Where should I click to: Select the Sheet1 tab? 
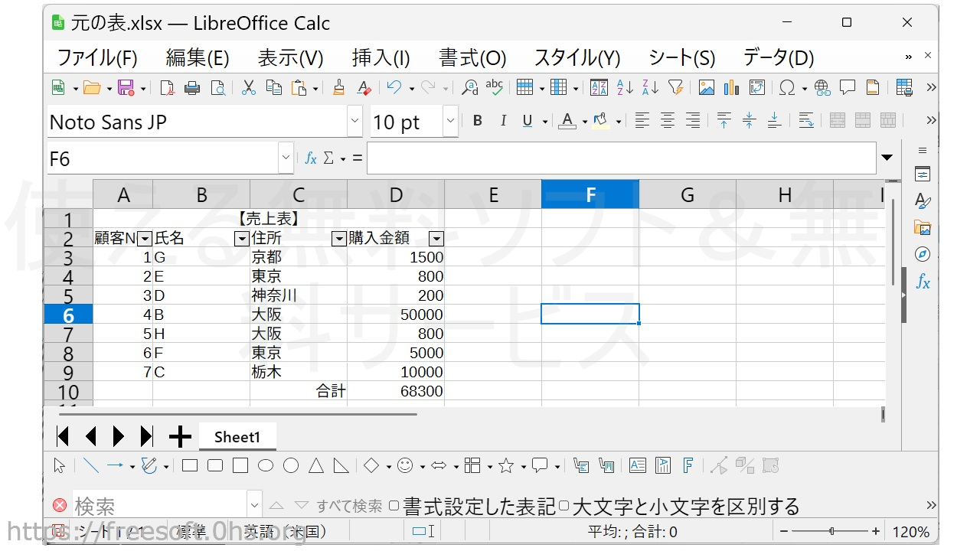(x=237, y=437)
